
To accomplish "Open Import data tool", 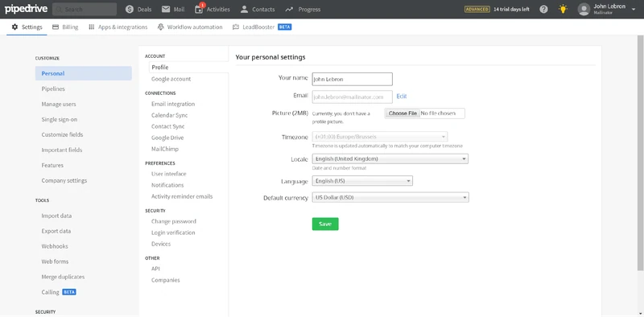I will 56,216.
